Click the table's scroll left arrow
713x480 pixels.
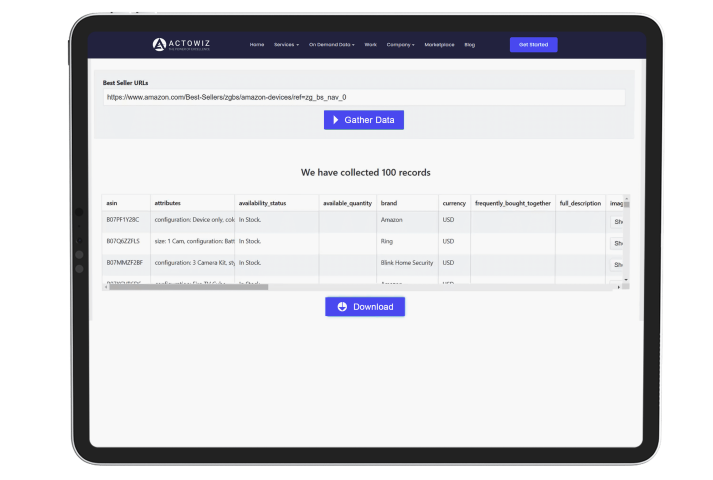click(106, 287)
